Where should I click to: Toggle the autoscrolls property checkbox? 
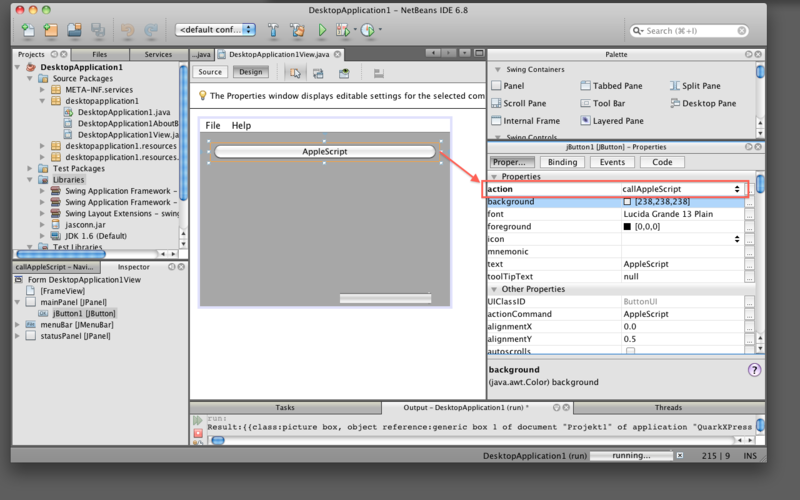pos(629,352)
